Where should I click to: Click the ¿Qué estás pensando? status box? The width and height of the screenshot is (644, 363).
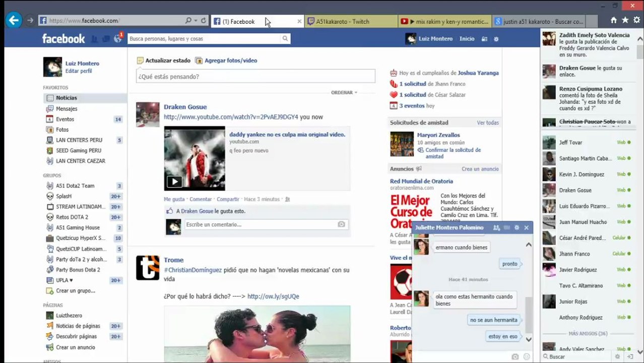[x=255, y=77]
